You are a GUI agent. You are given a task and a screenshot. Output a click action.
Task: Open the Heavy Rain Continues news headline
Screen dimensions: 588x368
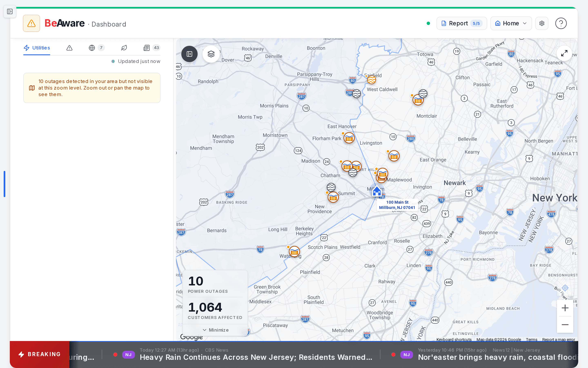[x=256, y=357]
